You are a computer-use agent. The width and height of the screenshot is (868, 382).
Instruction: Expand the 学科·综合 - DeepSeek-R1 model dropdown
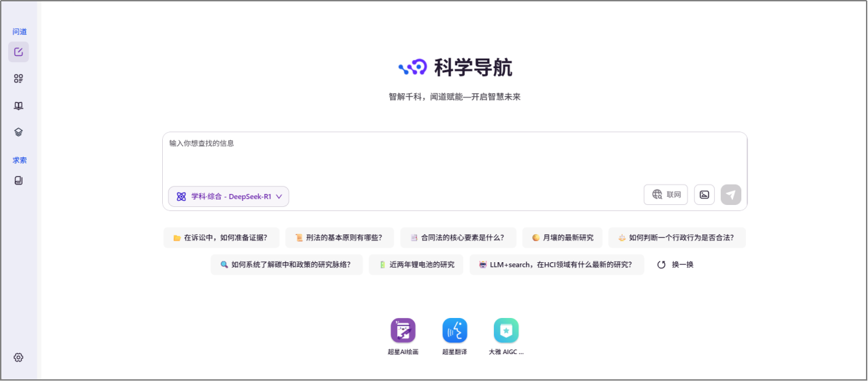(229, 197)
